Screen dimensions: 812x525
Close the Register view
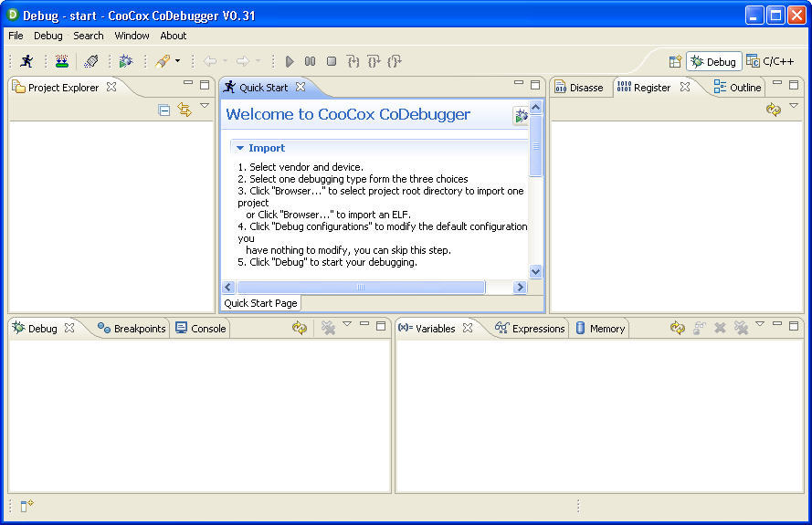685,87
